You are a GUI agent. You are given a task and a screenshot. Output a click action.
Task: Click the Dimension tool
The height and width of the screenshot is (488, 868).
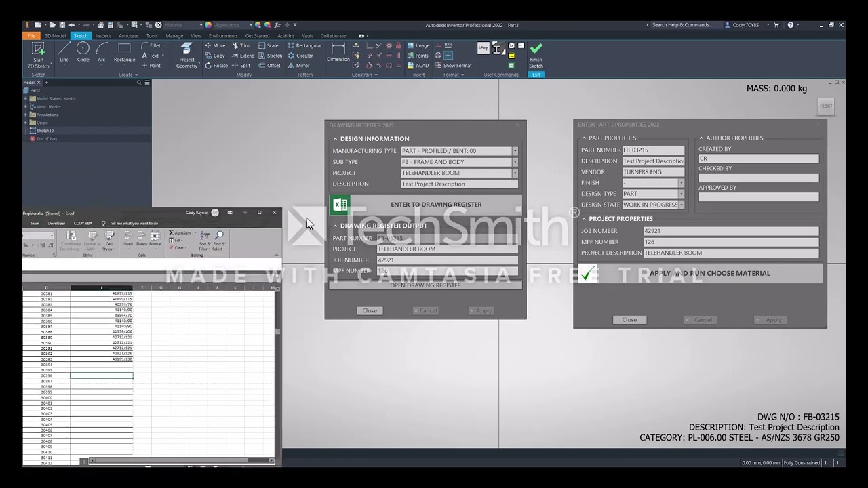click(338, 53)
